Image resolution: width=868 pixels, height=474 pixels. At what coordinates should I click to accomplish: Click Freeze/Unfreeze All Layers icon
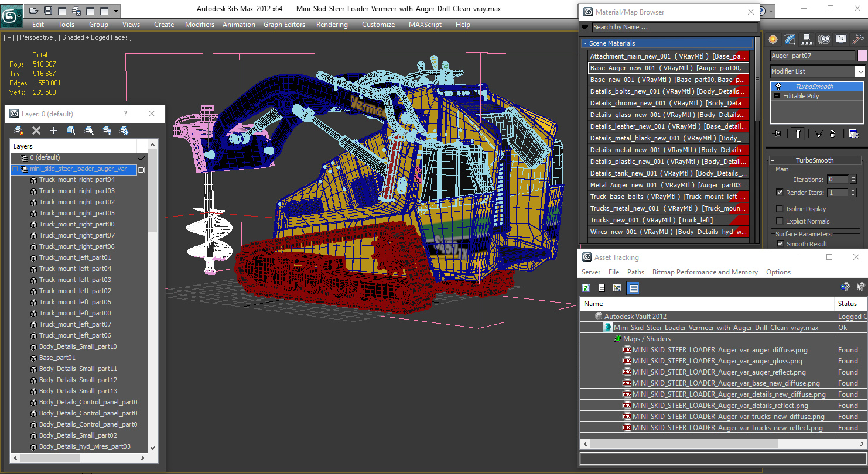pos(124,130)
